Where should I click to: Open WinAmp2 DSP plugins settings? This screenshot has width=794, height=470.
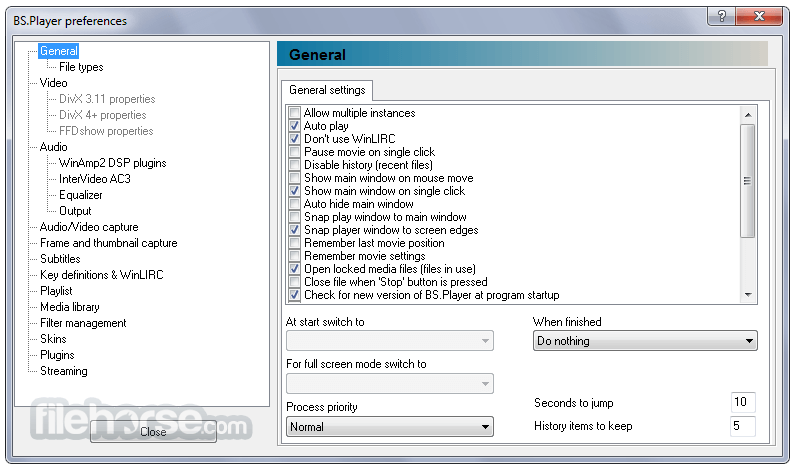tap(112, 163)
